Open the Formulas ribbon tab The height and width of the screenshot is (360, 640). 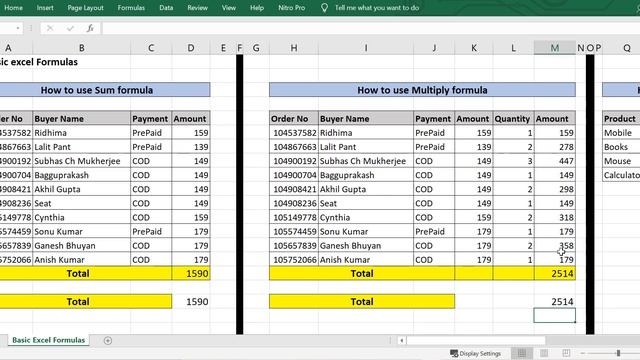[x=131, y=8]
